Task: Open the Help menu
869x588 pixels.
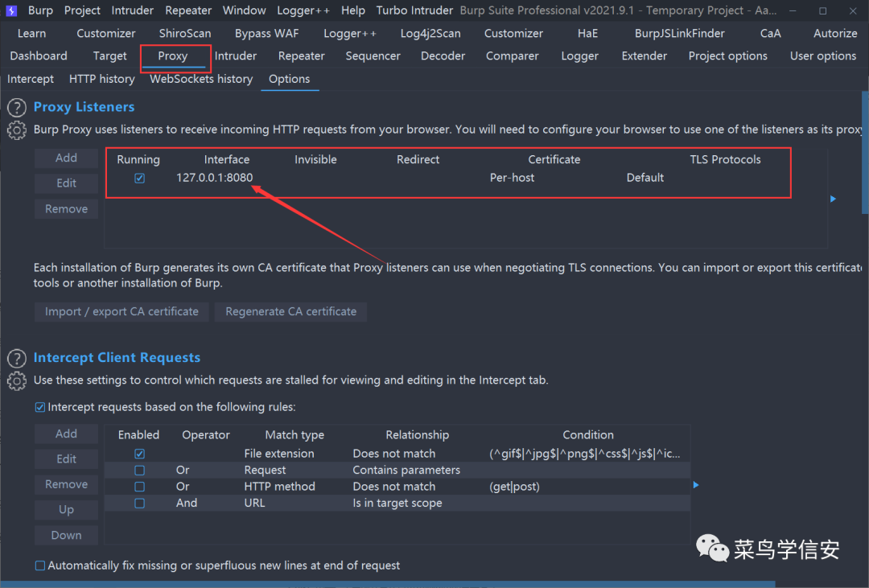Action: pyautogui.click(x=353, y=10)
